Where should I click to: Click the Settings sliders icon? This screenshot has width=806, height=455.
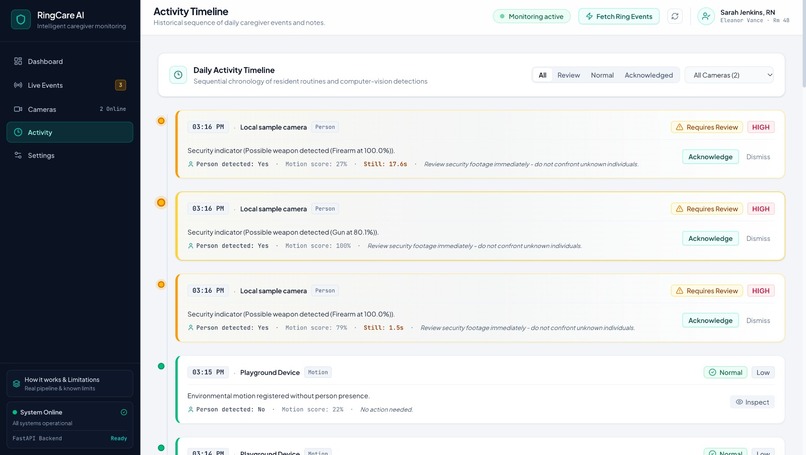(18, 155)
